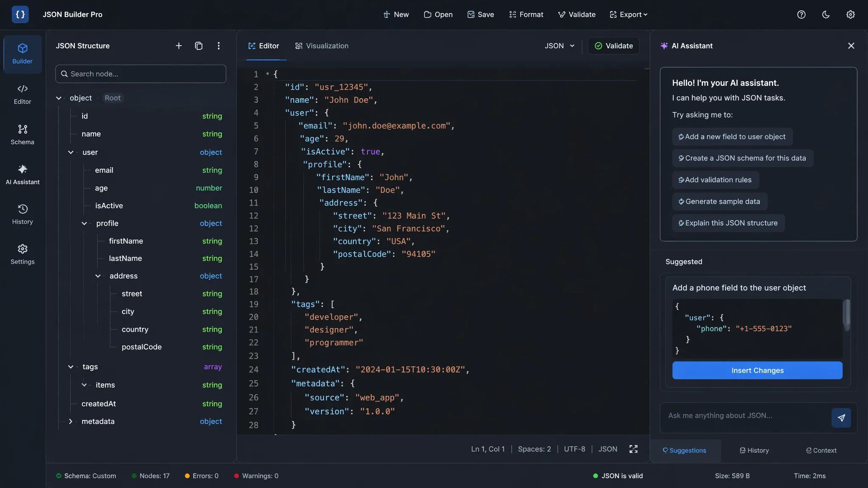This screenshot has height=488, width=868.
Task: Click the Search node input field
Action: coord(141,74)
